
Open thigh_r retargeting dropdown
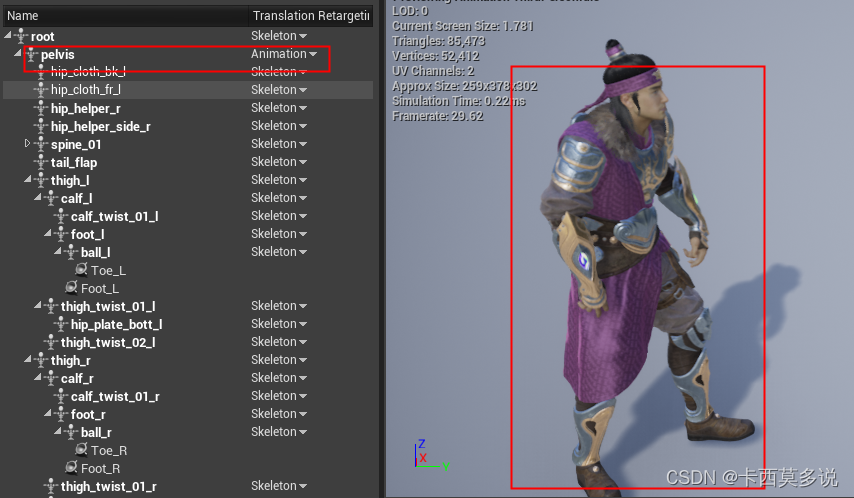pyautogui.click(x=279, y=360)
